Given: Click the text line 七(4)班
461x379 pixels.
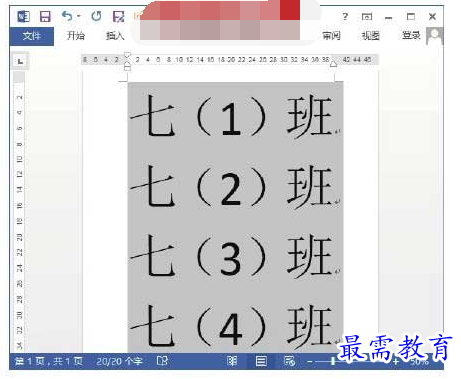Looking at the screenshot, I should 232,326.
